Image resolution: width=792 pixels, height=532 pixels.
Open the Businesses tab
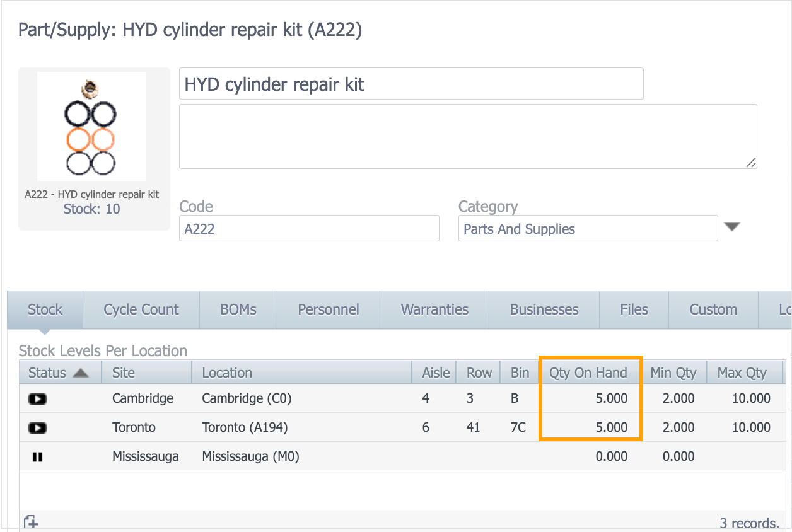click(544, 309)
